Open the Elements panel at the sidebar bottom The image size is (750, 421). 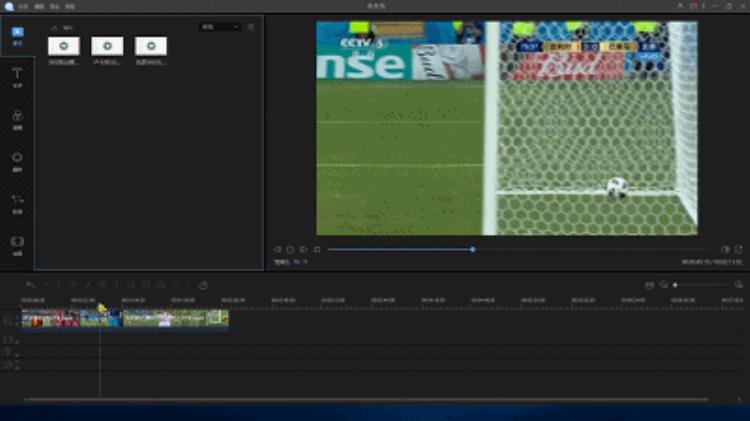[17, 244]
